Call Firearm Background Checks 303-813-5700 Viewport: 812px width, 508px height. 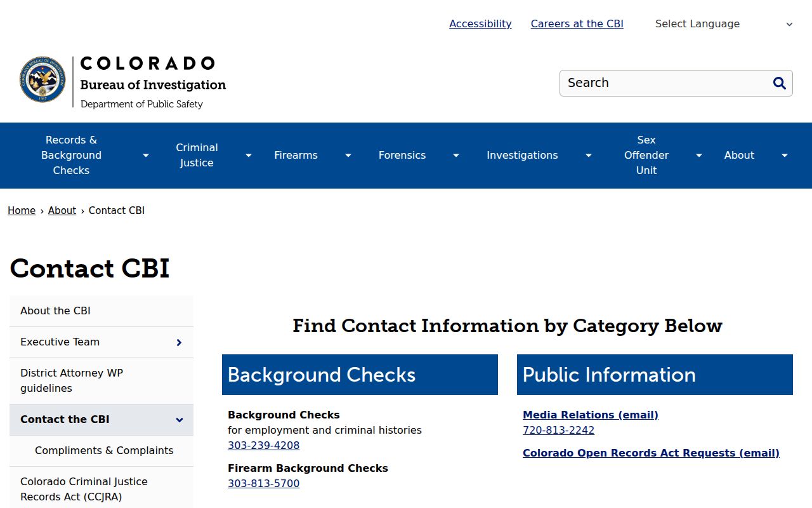263,484
